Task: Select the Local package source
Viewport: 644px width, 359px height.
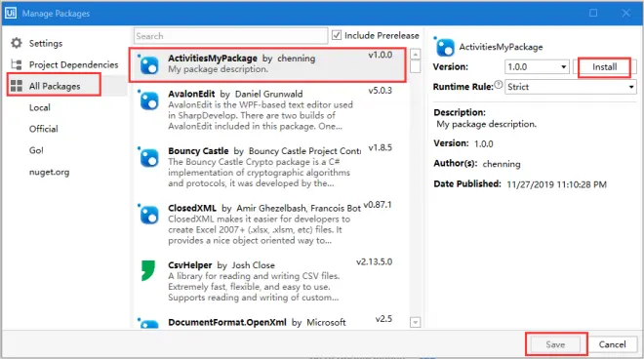Action: (40, 107)
